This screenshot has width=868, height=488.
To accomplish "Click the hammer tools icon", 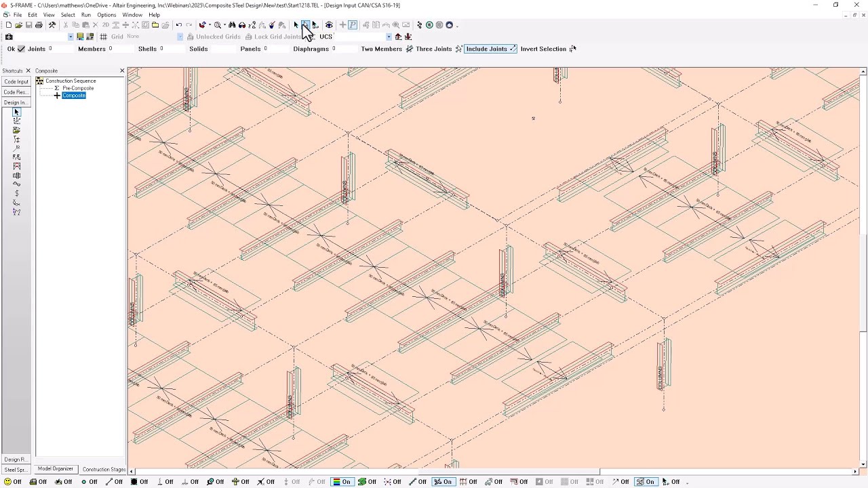I will [x=52, y=25].
